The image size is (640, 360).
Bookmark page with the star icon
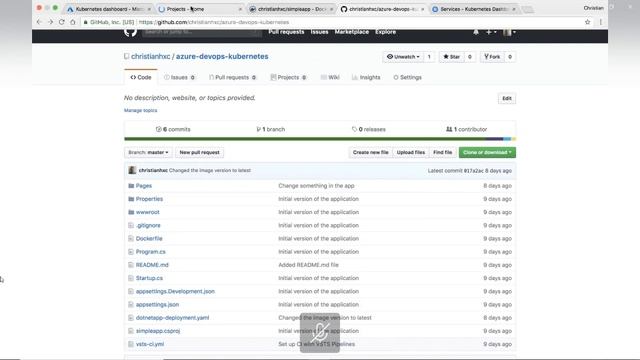tap(587, 22)
